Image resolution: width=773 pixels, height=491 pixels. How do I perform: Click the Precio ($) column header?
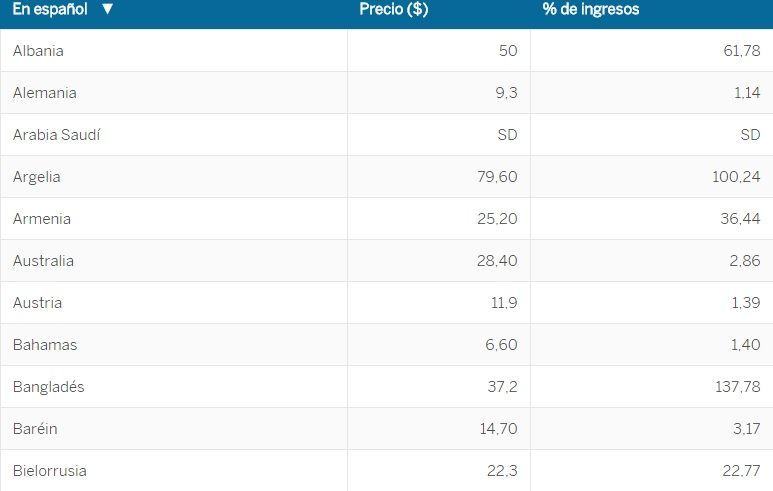(x=394, y=10)
